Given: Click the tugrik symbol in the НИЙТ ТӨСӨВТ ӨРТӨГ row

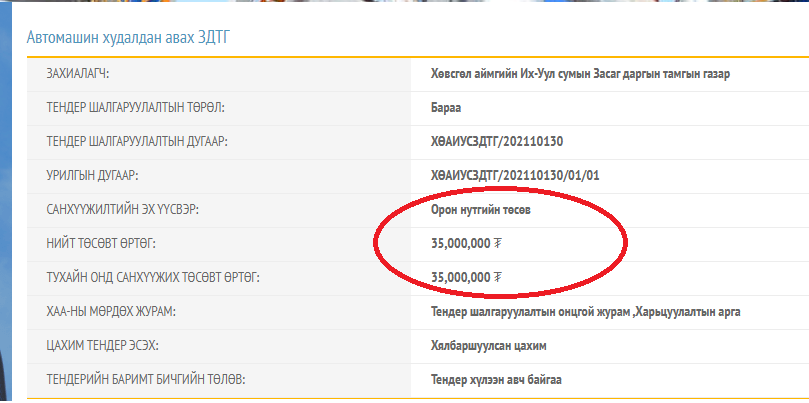Looking at the screenshot, I should 497,243.
